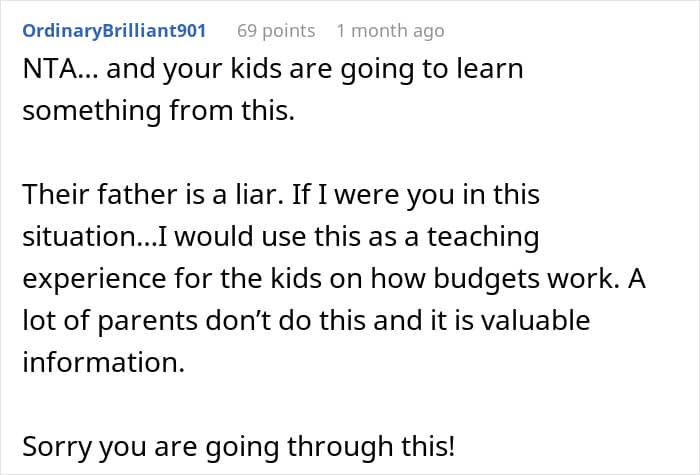Open the OrdinaryBrilliant901 user profile
The height and width of the screenshot is (475, 700).
pyautogui.click(x=114, y=31)
